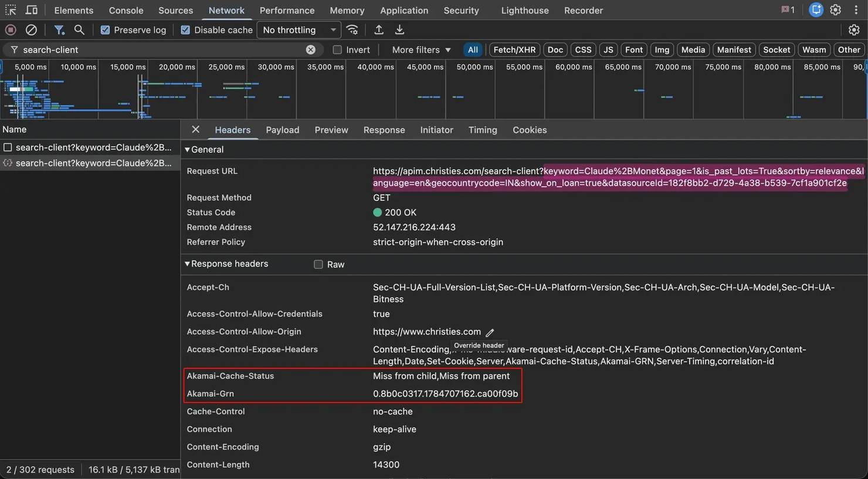The image size is (868, 479).
Task: Filter requests by Socket type
Action: click(x=777, y=50)
